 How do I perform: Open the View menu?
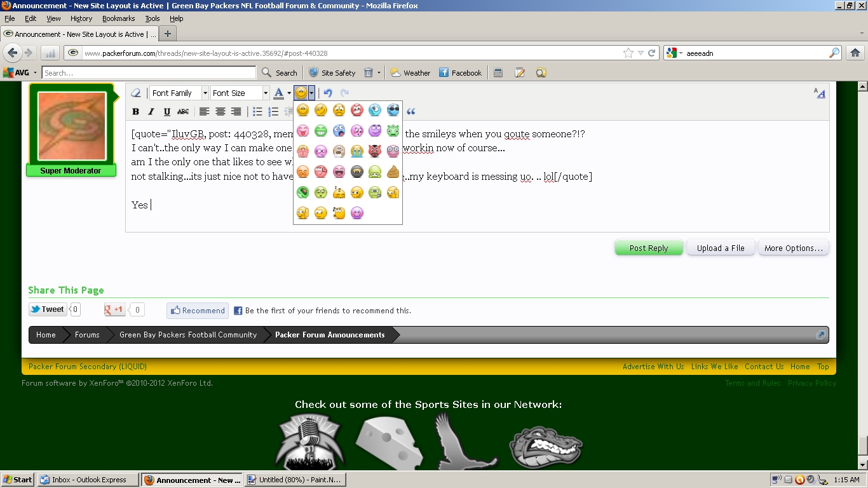coord(53,19)
